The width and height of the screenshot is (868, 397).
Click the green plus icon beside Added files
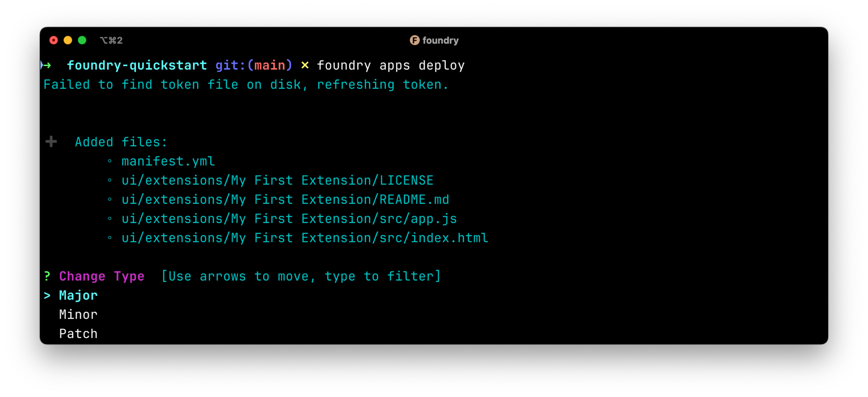(x=50, y=142)
